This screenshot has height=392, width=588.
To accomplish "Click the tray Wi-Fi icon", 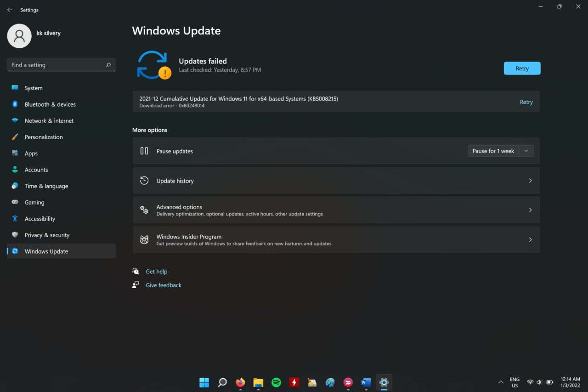I will (530, 382).
